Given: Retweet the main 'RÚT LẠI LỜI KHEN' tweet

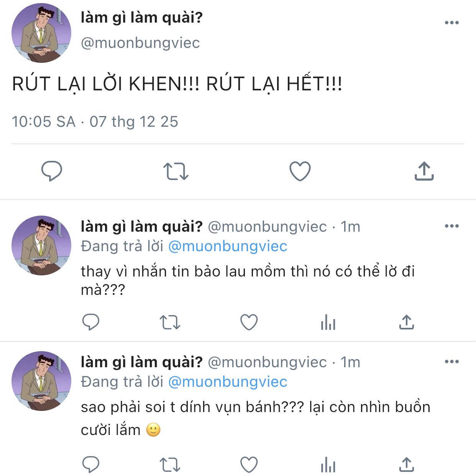Looking at the screenshot, I should 176,171.
